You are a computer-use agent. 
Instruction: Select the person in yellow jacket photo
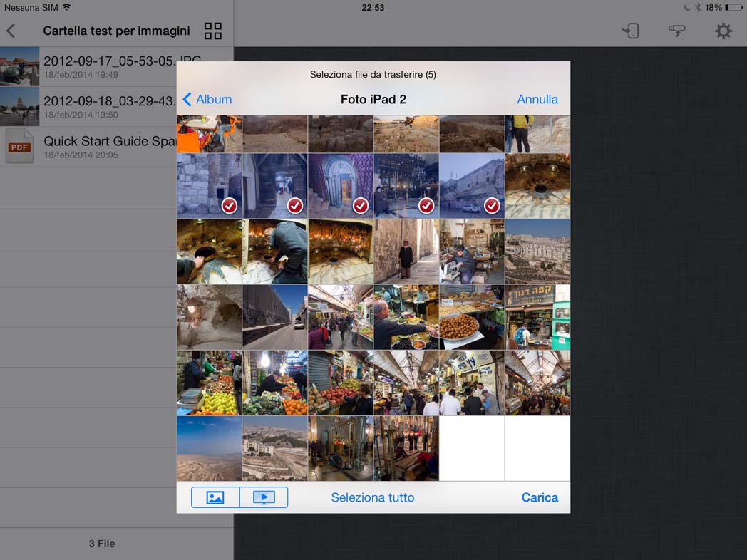pyautogui.click(x=538, y=134)
